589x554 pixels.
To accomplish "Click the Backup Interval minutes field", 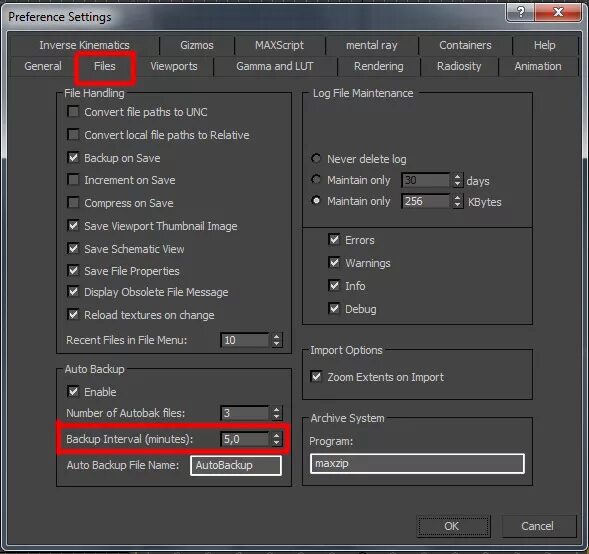I will coord(245,439).
